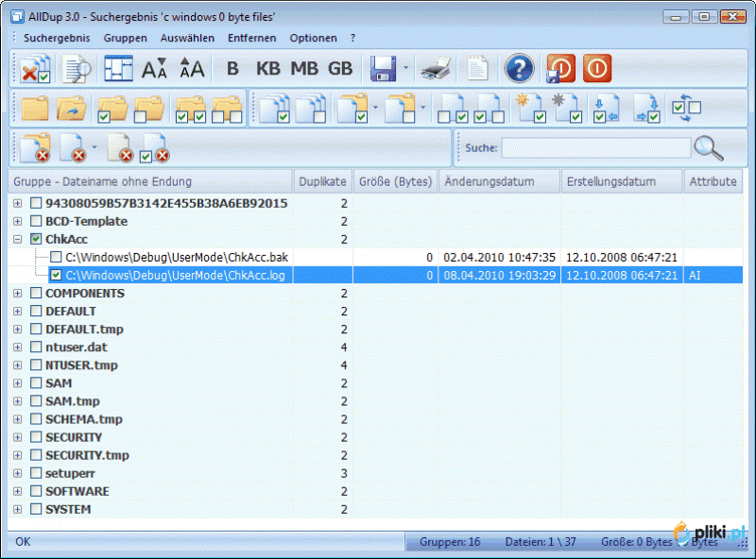Viewport: 756px width, 559px height.
Task: Click the delete folder red X icon
Action: (35, 148)
